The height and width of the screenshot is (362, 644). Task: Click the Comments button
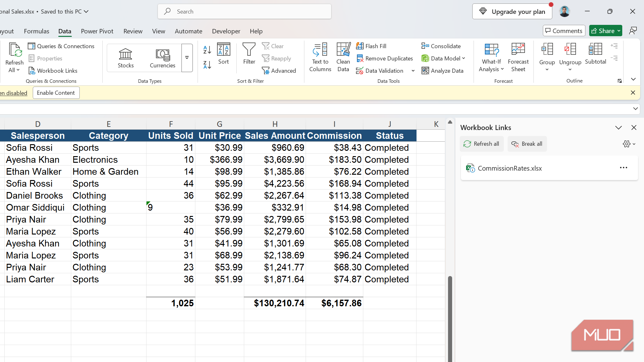(564, 31)
